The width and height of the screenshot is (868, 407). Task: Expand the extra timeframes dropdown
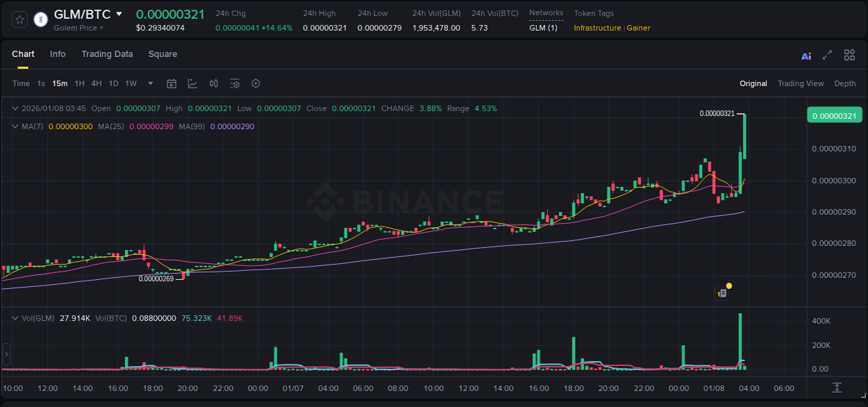coord(149,83)
